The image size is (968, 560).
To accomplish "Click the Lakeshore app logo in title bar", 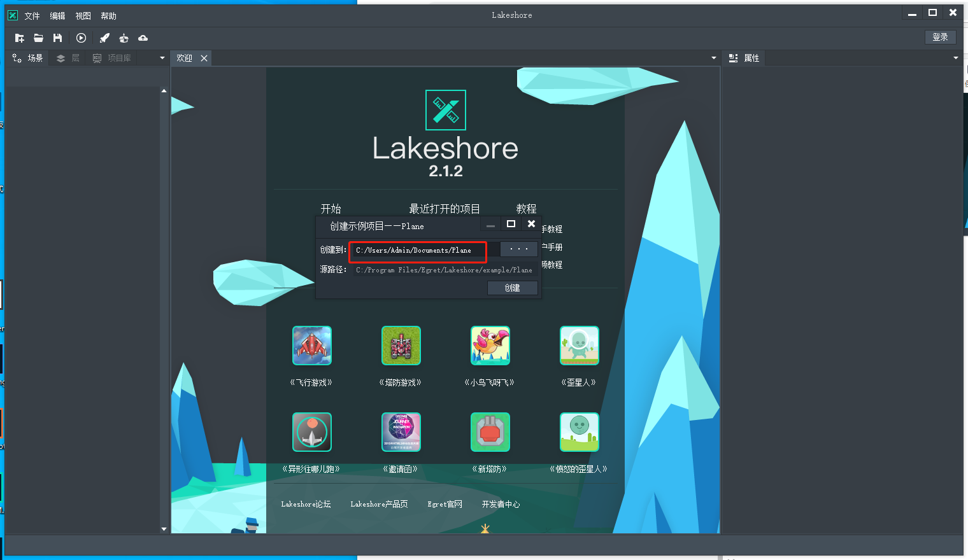I will 13,15.
